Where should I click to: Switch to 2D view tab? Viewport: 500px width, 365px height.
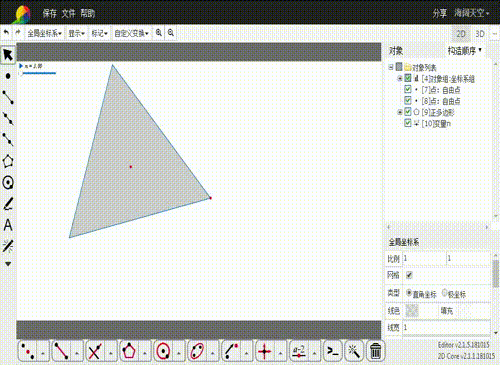coord(461,34)
